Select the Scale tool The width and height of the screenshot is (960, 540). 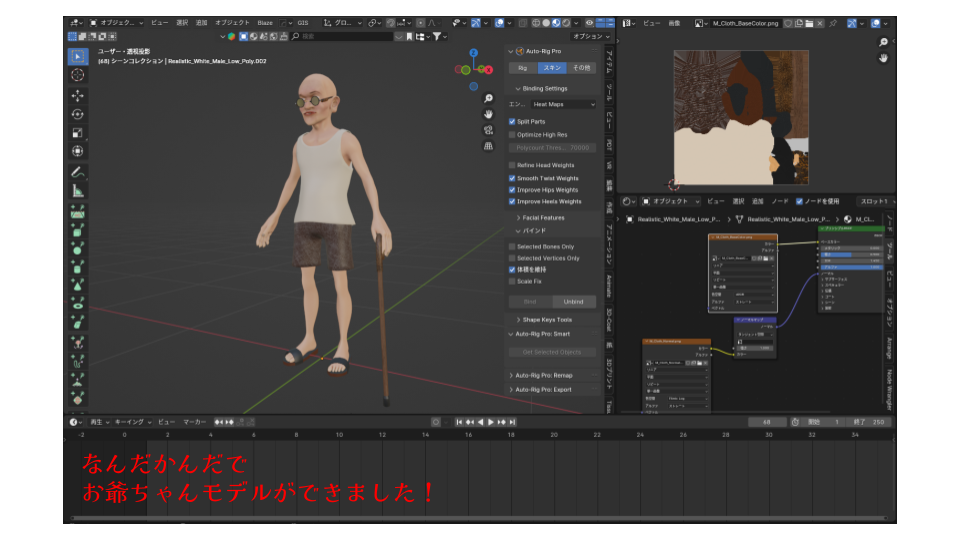click(78, 132)
